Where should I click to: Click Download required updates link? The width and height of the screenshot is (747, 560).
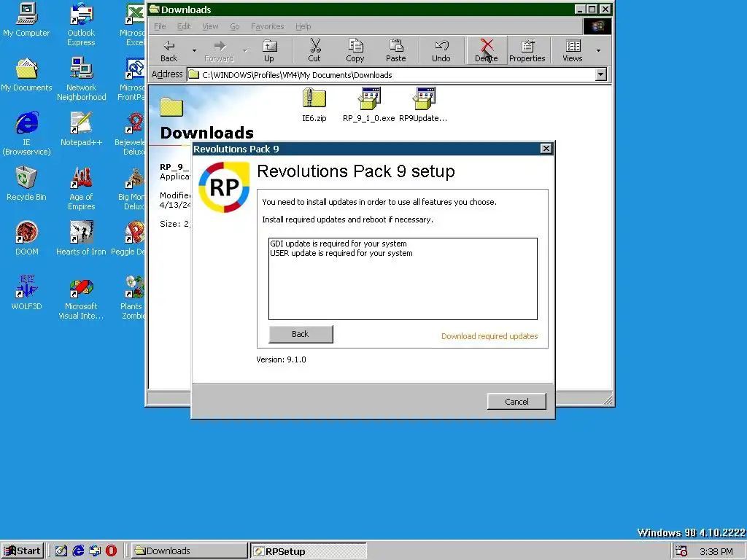(x=489, y=336)
